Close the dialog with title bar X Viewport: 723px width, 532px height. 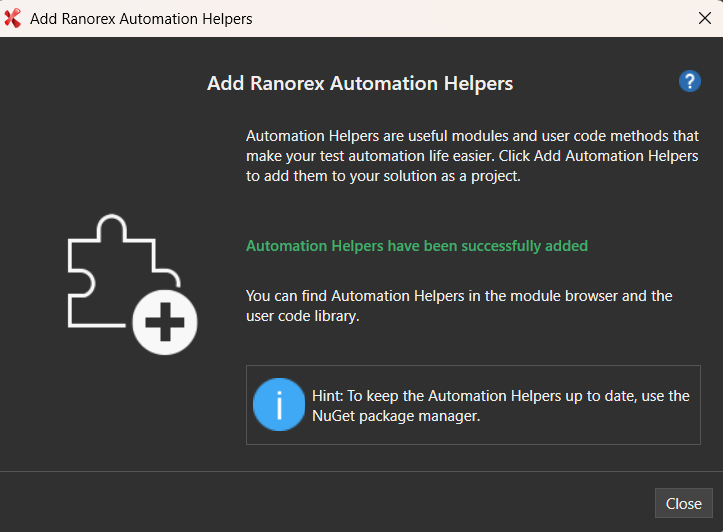coord(705,18)
